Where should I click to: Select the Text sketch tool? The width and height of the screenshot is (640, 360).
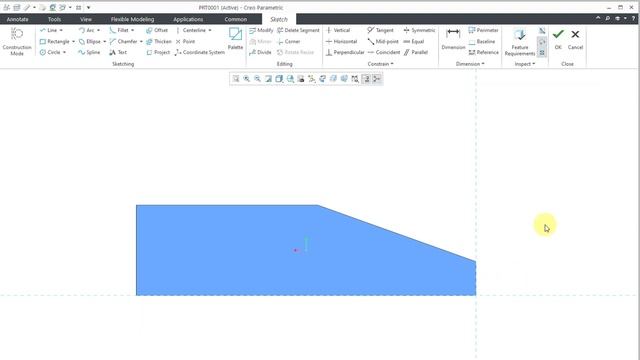pos(118,52)
